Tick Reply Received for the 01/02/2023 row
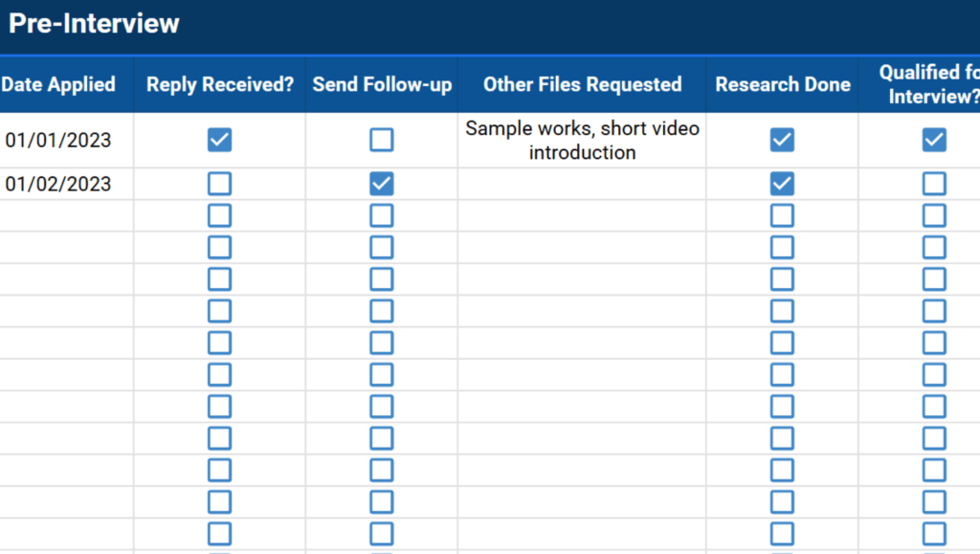 (x=219, y=184)
